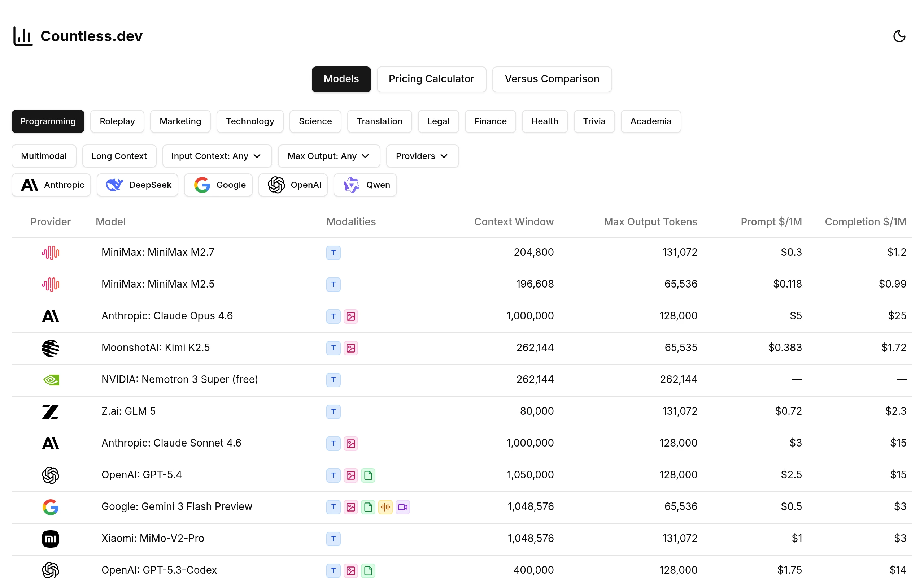Click the text modality icon for MiniMax M2.7
The height and width of the screenshot is (578, 924).
tap(334, 253)
